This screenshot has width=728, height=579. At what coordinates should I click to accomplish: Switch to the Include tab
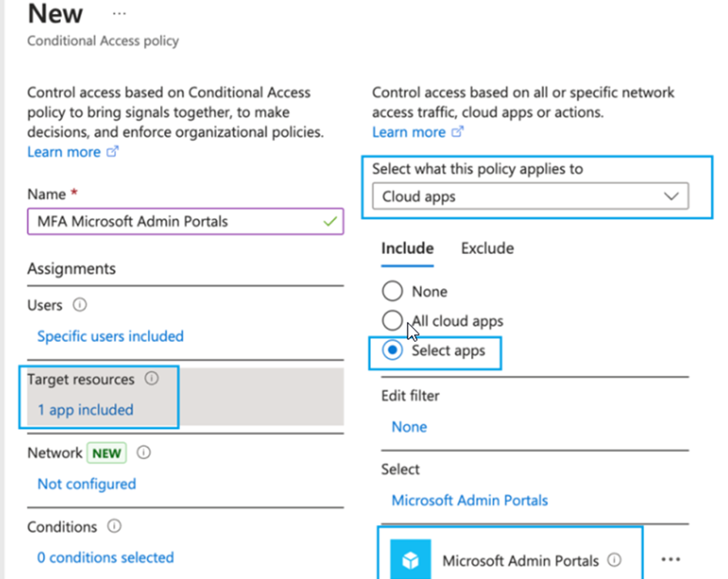pos(407,248)
